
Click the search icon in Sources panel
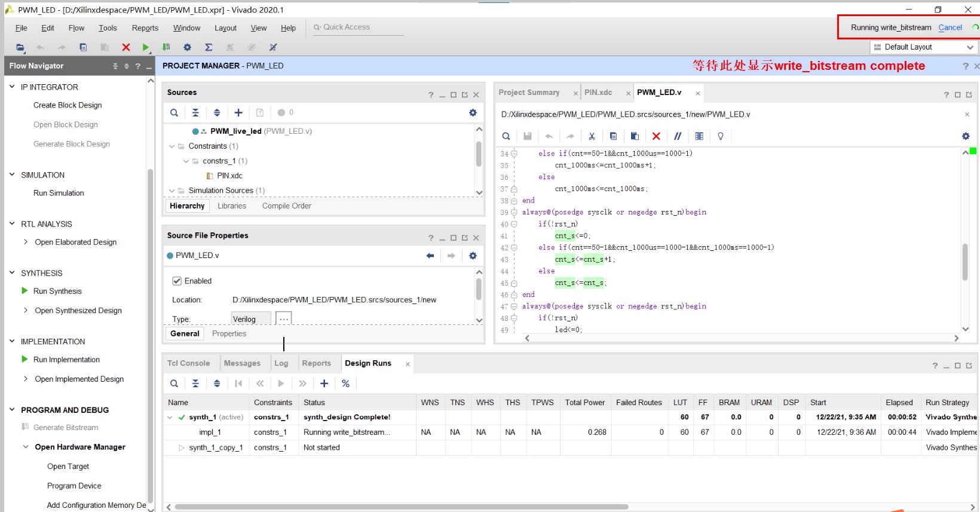coord(174,112)
